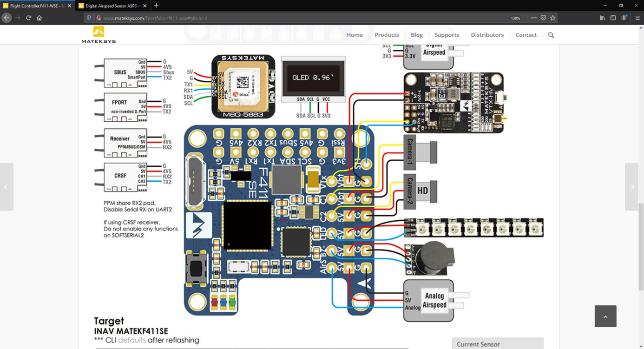
Task: Save page to Pocket
Action: click(x=543, y=18)
